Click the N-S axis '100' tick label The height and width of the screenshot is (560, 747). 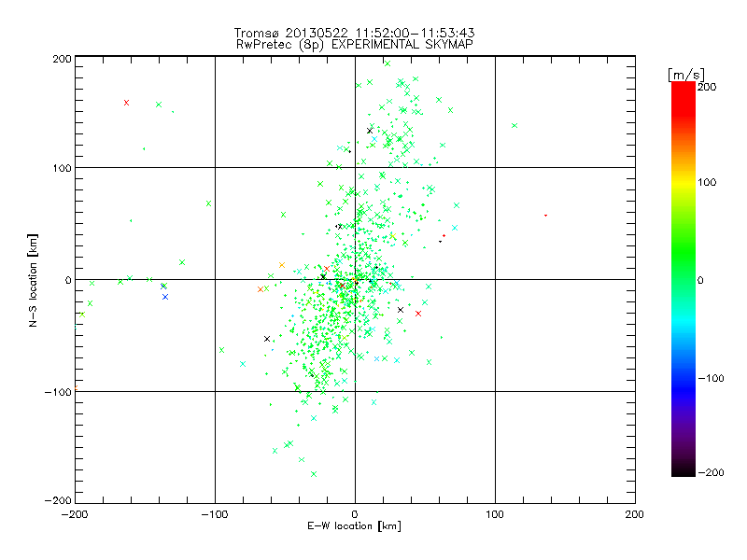coord(62,168)
